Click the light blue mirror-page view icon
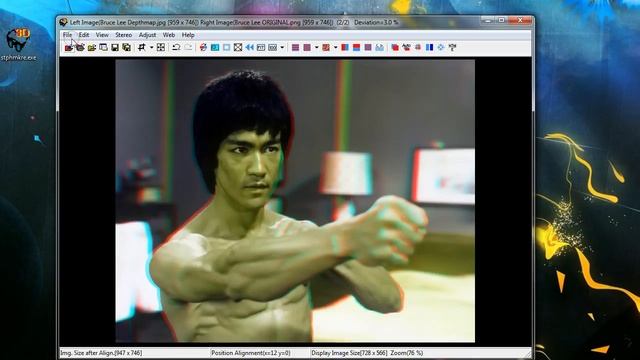This screenshot has height=360, width=640. pyautogui.click(x=380, y=48)
